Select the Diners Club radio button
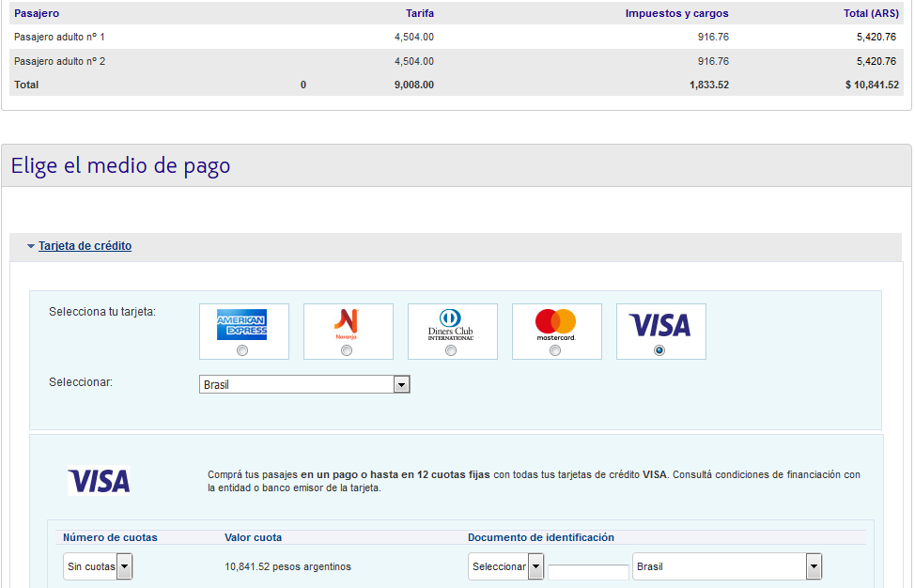 pos(451,350)
